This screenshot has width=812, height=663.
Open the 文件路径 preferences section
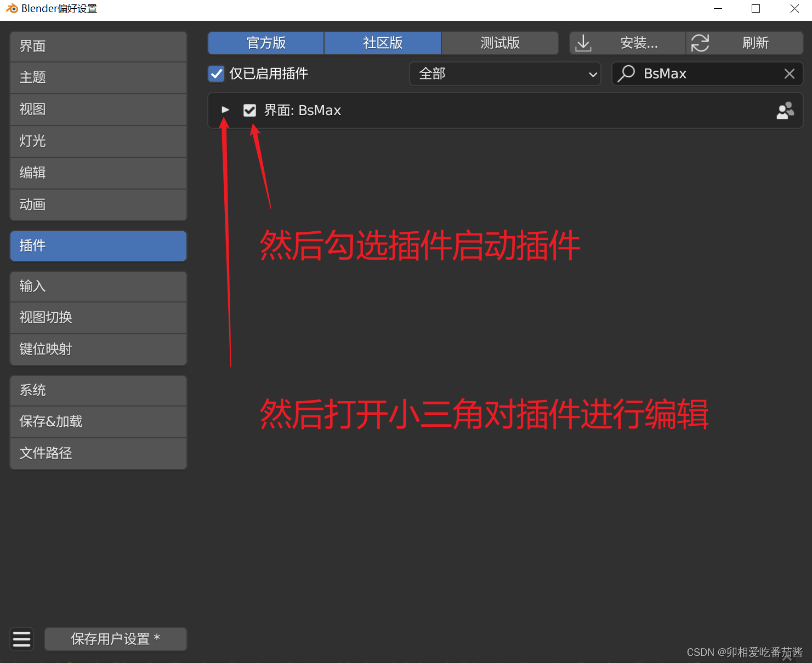[99, 454]
